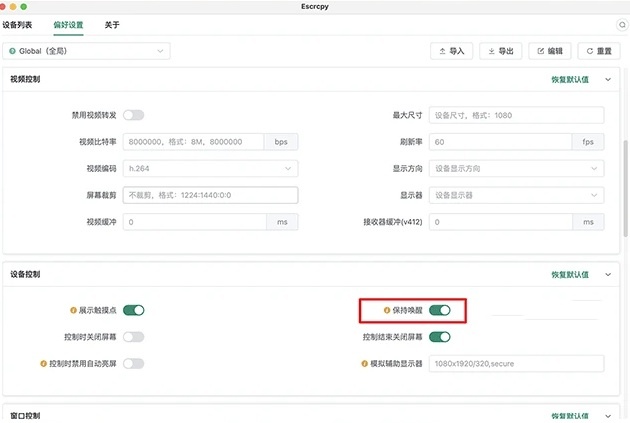
Task: Click the 设备控制 section title
Action: click(x=25, y=274)
